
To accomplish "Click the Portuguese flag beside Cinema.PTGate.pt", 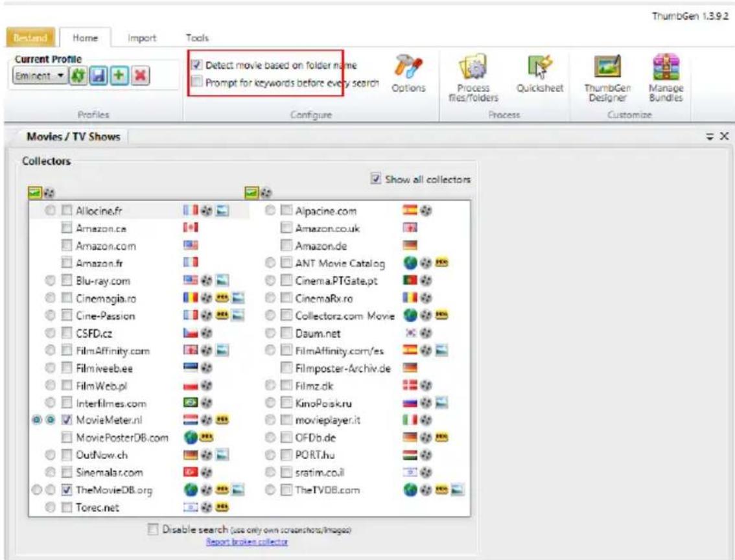I will [410, 280].
